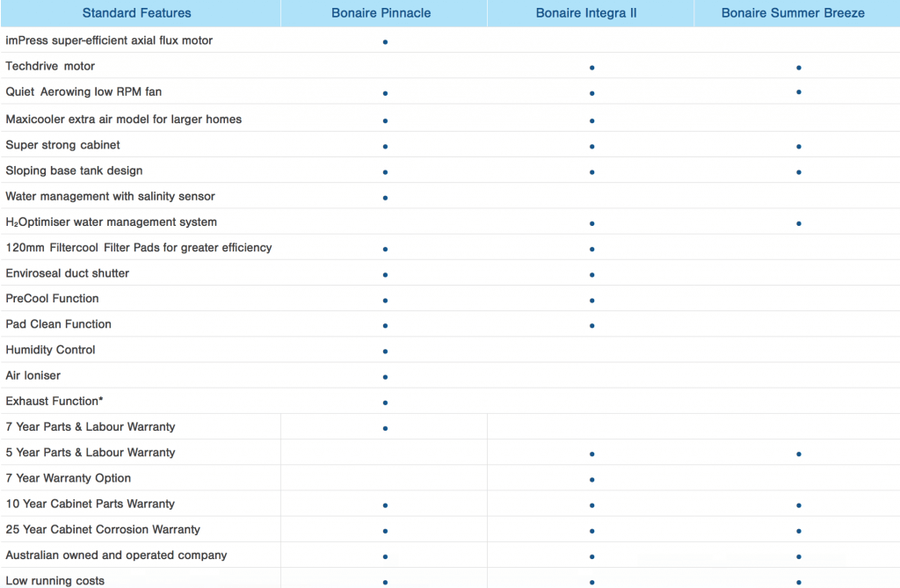The image size is (900, 588).
Task: Click the 25 Year Cabinet Corrosion Warranty text
Action: [103, 529]
